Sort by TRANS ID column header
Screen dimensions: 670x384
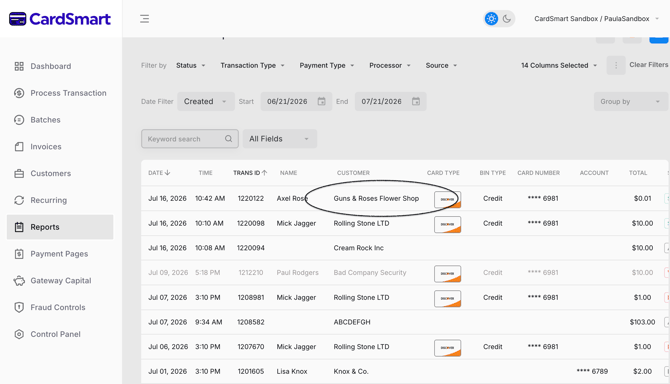[x=250, y=173]
